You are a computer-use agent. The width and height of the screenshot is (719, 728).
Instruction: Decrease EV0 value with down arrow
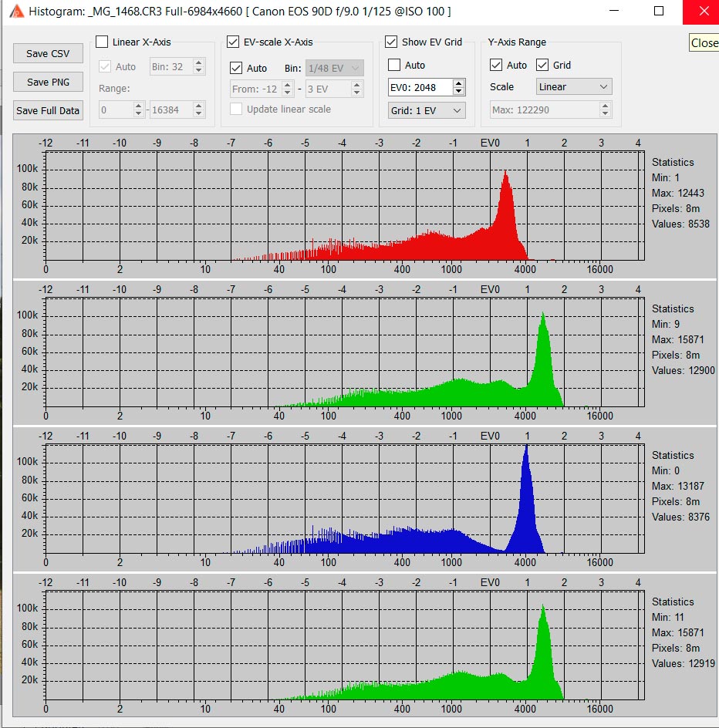coord(459,91)
